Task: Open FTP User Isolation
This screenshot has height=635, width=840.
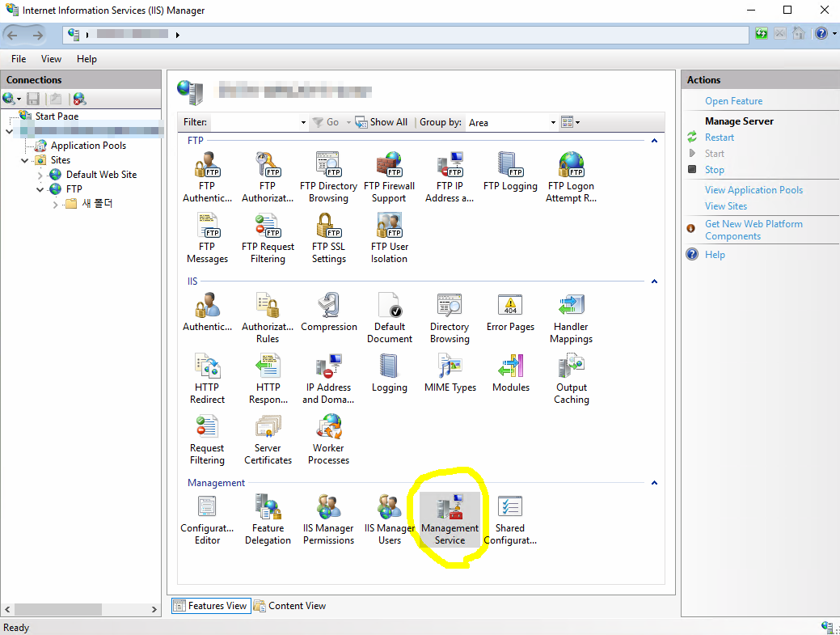Action: pyautogui.click(x=389, y=237)
